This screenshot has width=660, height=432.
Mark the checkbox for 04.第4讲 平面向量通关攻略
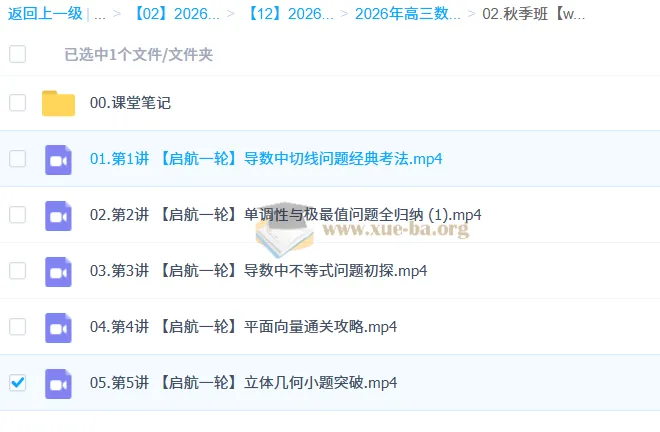[x=17, y=327]
